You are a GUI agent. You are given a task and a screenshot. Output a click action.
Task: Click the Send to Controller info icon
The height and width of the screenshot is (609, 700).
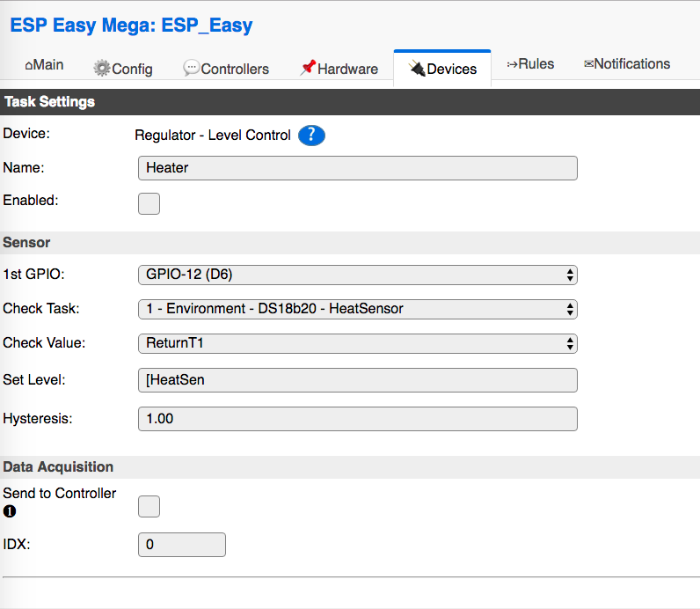tap(10, 511)
